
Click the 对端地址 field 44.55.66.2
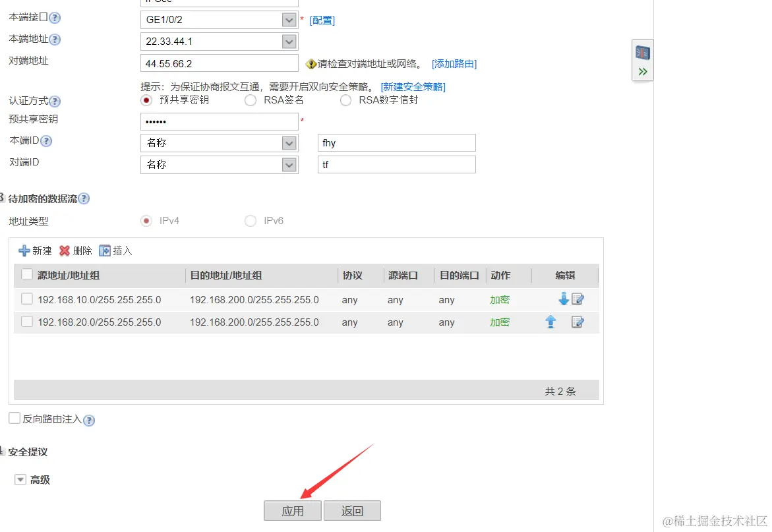[219, 63]
